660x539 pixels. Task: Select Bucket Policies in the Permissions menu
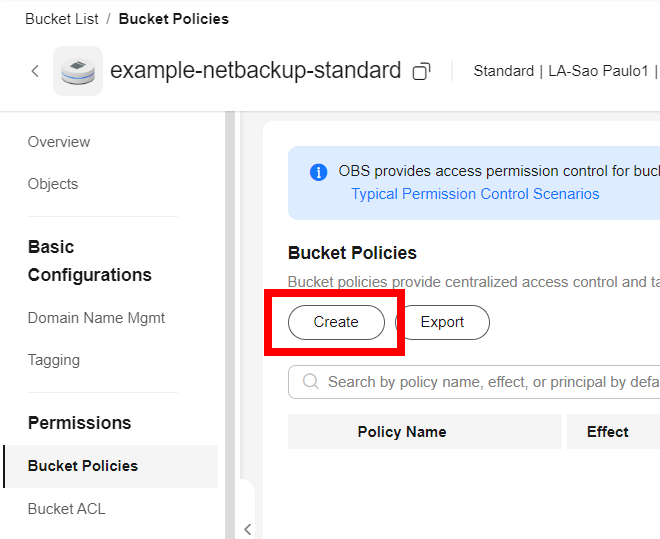click(83, 466)
